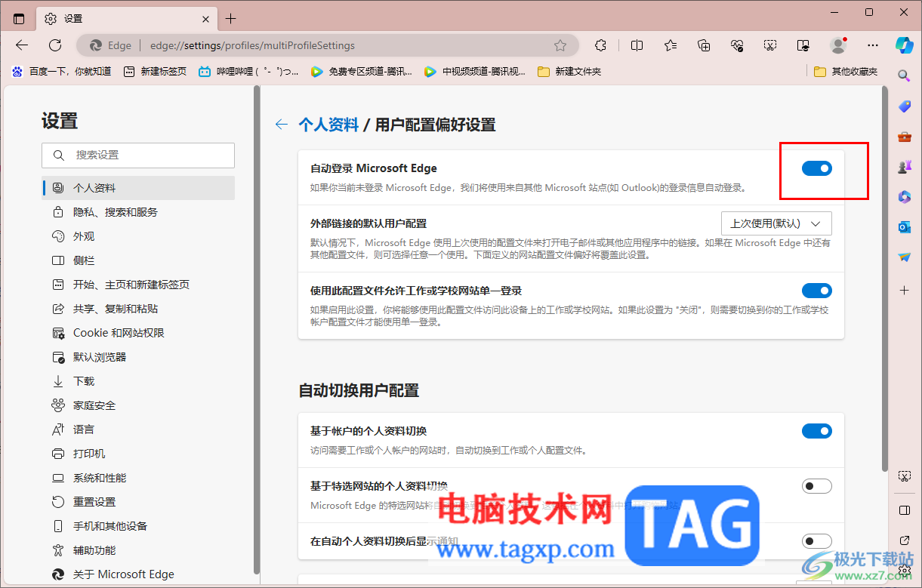Open 免费专区频道-腾讯 bookmark
Screen dimensions: 922x588
(361, 72)
